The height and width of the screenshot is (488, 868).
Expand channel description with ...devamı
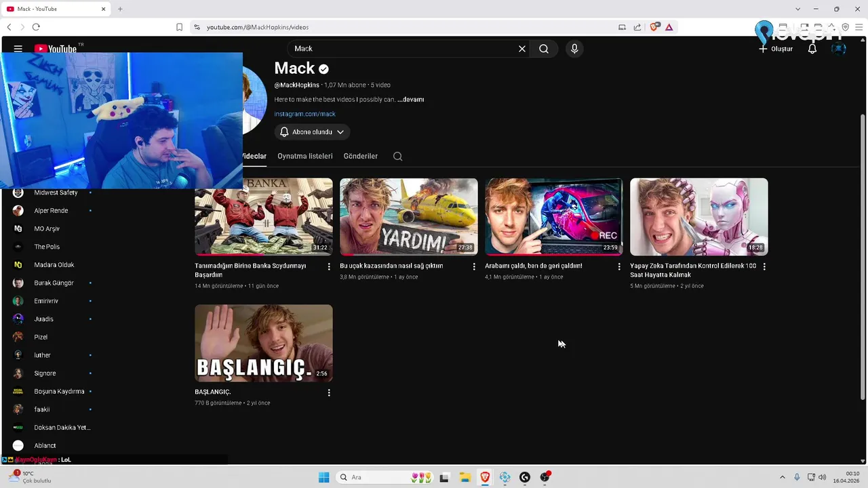click(x=411, y=100)
